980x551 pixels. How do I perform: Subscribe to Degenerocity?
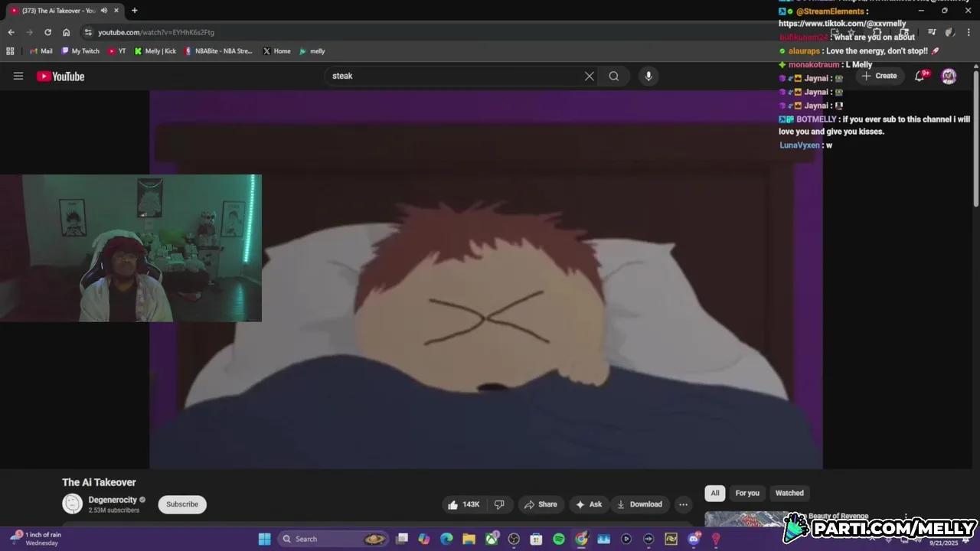point(182,504)
